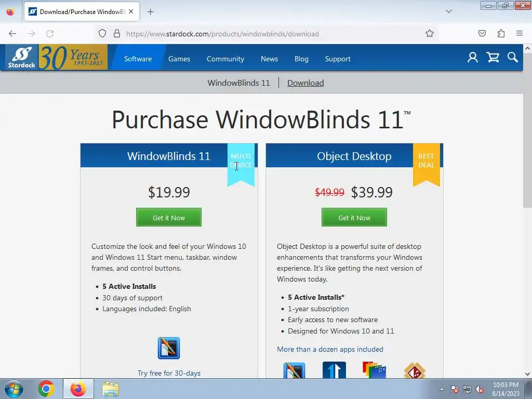Screen dimensions: 532x399
Task: Click the Stardock logo
Action: click(x=22, y=57)
